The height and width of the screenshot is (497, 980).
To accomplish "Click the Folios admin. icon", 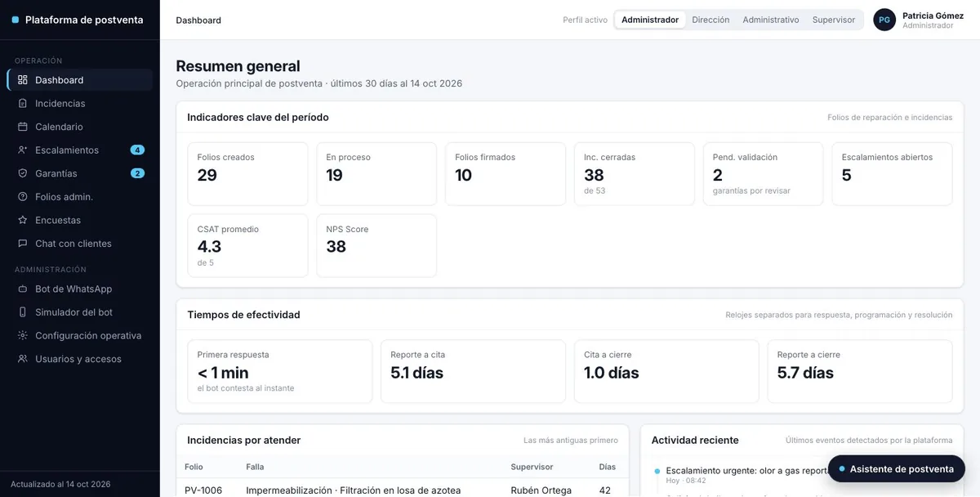I will [22, 197].
